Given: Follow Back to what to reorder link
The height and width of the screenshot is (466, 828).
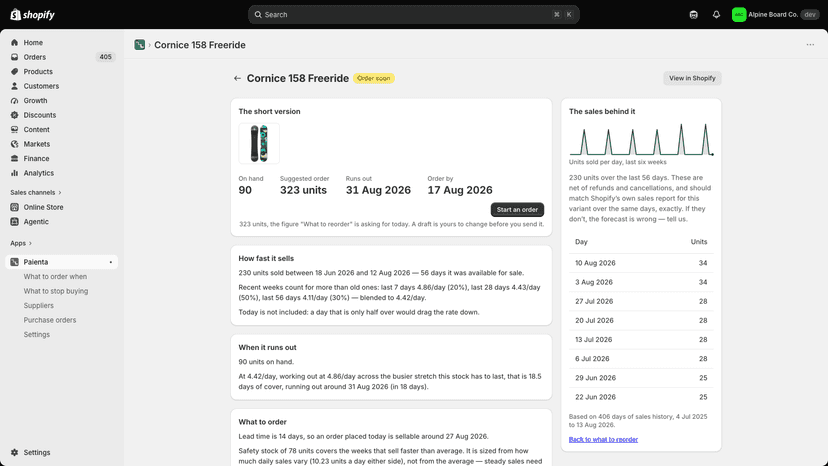Looking at the screenshot, I should pos(603,440).
